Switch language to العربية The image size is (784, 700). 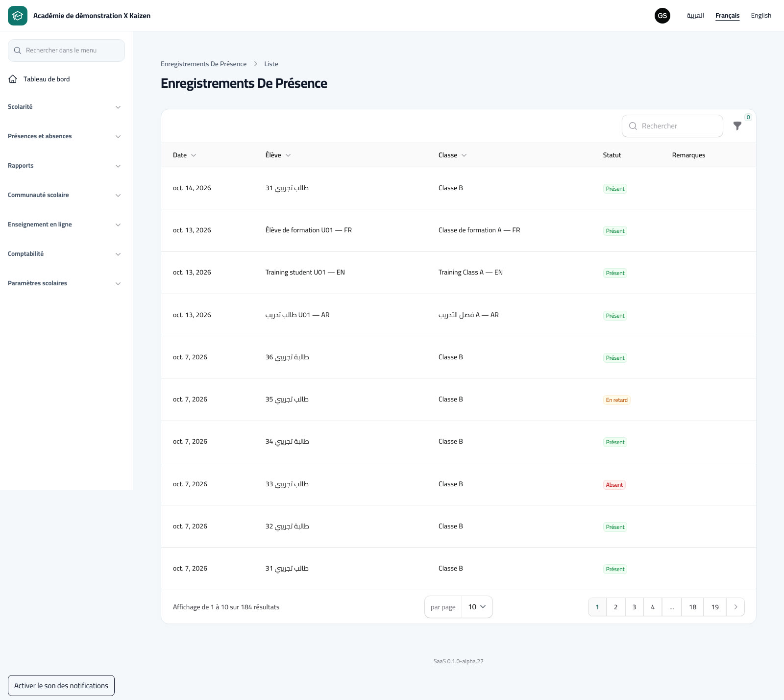[x=695, y=16]
